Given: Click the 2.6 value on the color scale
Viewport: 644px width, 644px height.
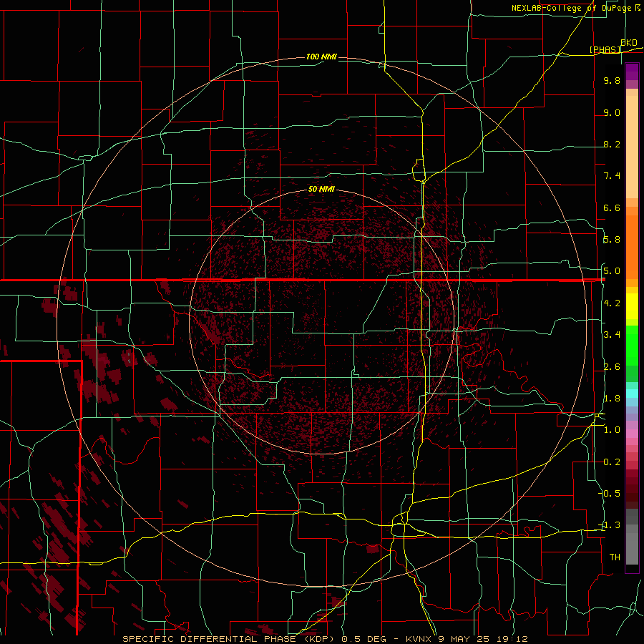Looking at the screenshot, I should point(612,367).
